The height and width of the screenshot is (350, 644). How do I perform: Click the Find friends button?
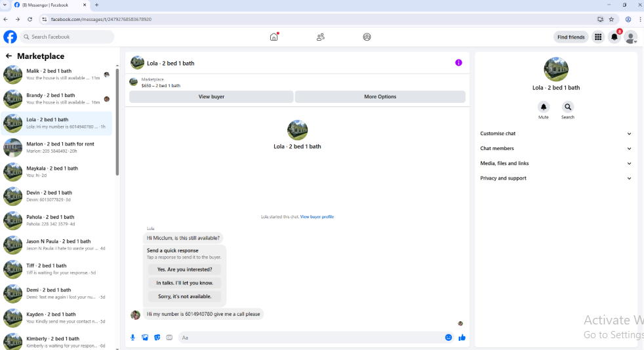click(x=571, y=37)
